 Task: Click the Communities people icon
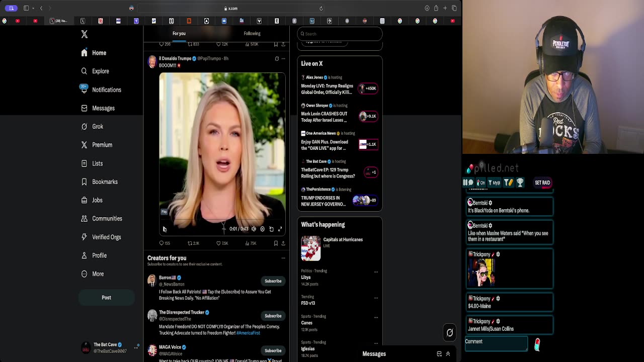click(84, 219)
